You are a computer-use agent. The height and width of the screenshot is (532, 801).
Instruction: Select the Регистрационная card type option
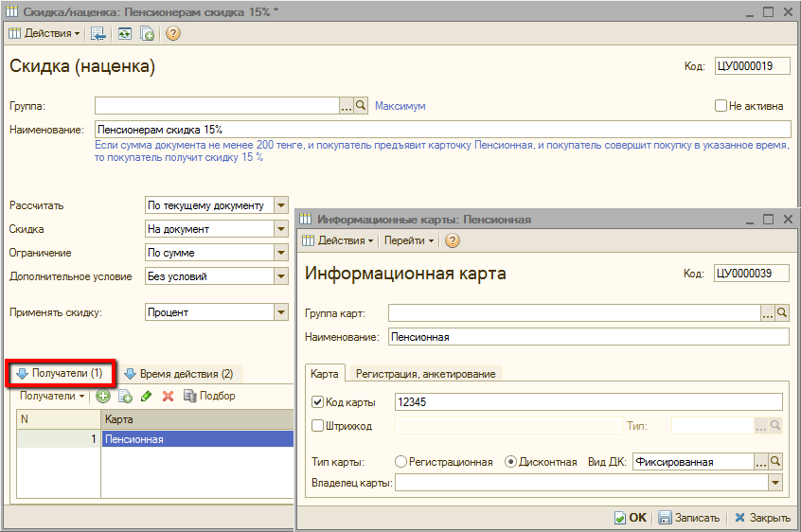401,462
